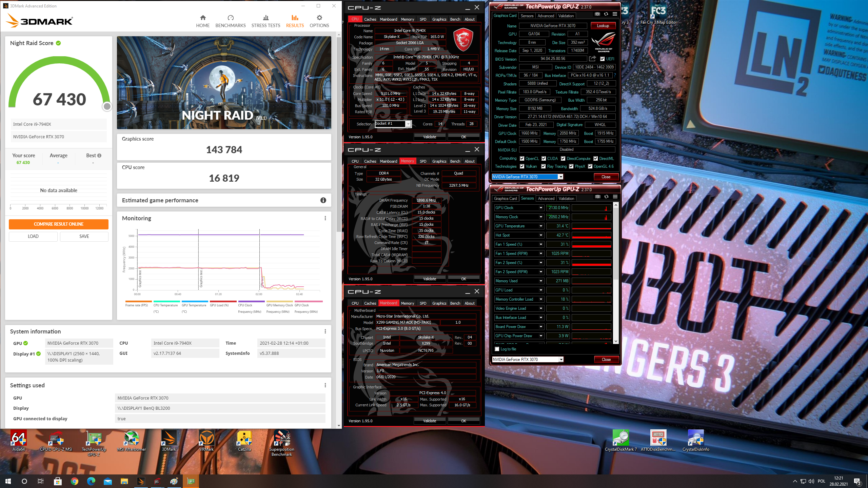This screenshot has width=868, height=488.
Task: Click COMPARE RESULT ONLINE button
Action: [x=59, y=224]
